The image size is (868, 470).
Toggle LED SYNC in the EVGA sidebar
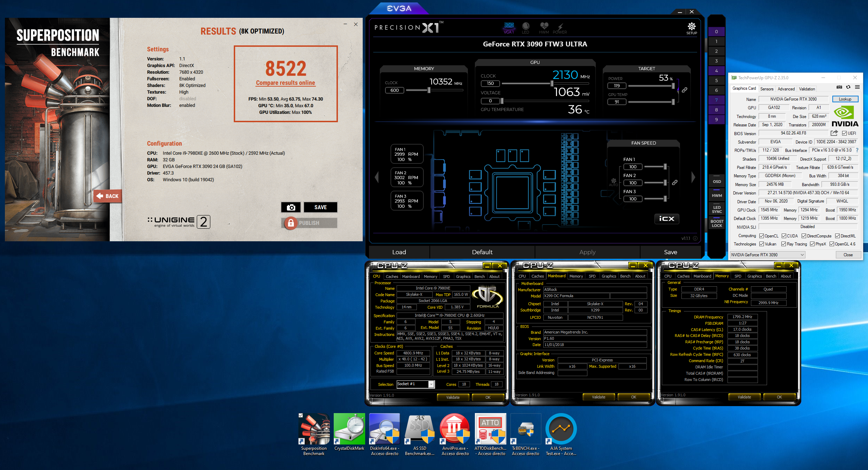(x=717, y=210)
